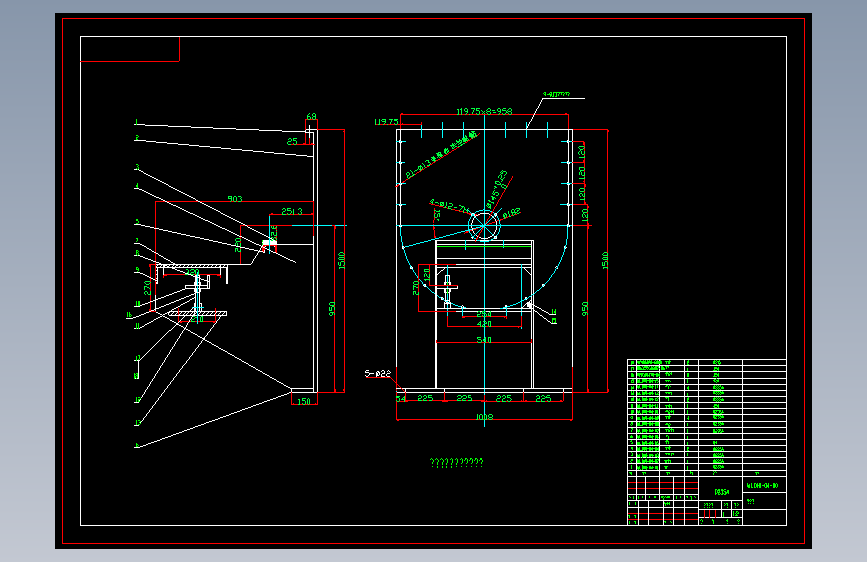This screenshot has height=562, width=867.
Task: Click the ø182 diameter annotation
Action: click(x=511, y=213)
